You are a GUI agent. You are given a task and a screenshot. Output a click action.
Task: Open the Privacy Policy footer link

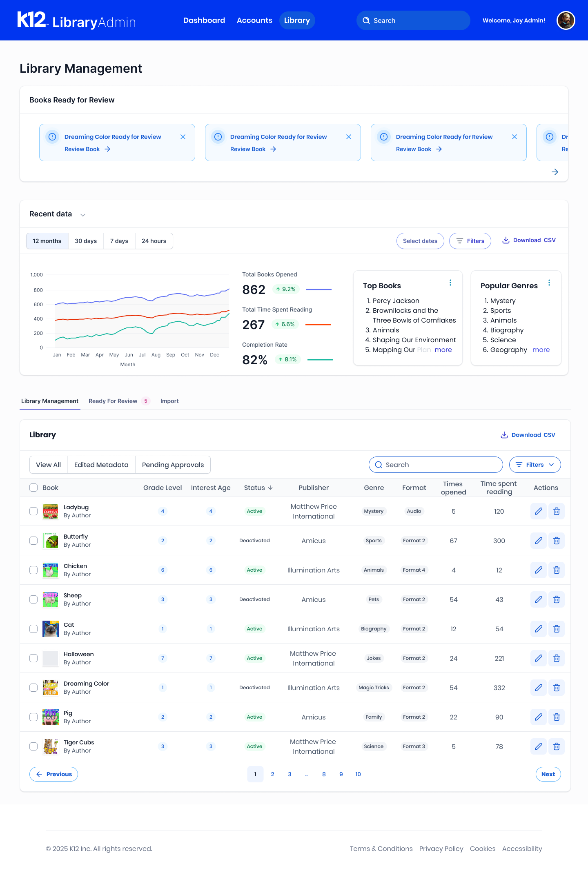coord(441,849)
